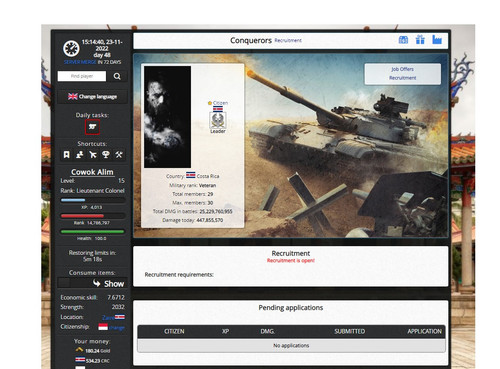This screenshot has width=500, height=369.
Task: Follow the Citizen link above the flag
Action: (220, 103)
